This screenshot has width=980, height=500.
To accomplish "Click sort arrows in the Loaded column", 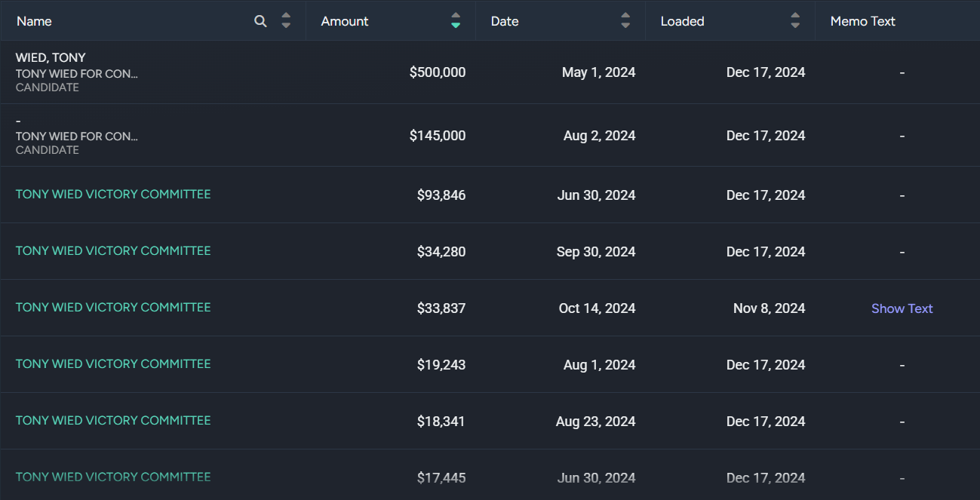I will (x=795, y=21).
